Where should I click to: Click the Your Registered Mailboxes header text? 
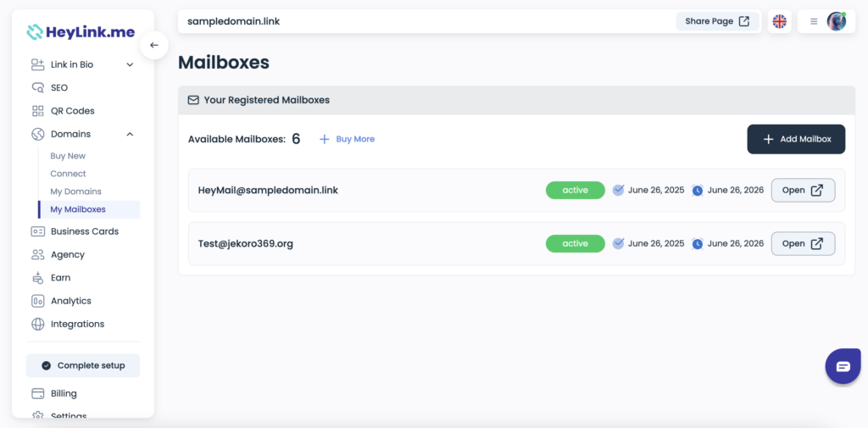(x=267, y=100)
